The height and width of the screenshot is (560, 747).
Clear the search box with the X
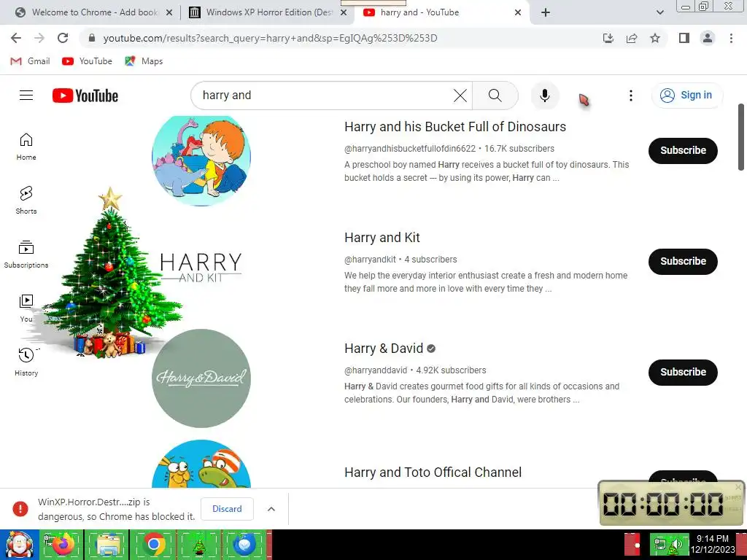[460, 96]
